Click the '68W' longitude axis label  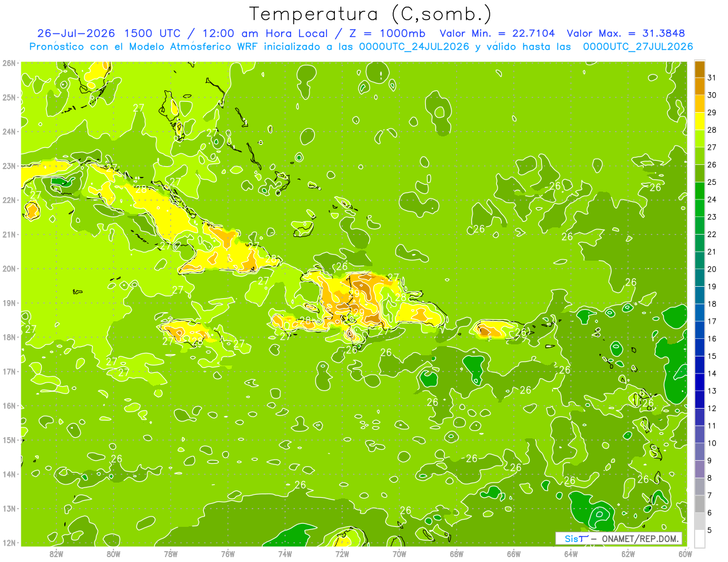pyautogui.click(x=457, y=553)
